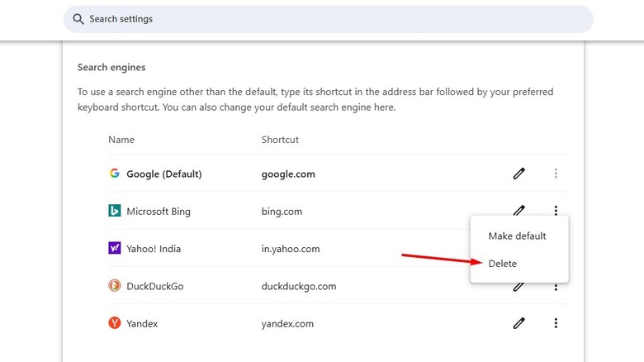Open more actions for Microsoft Bing

click(x=556, y=211)
